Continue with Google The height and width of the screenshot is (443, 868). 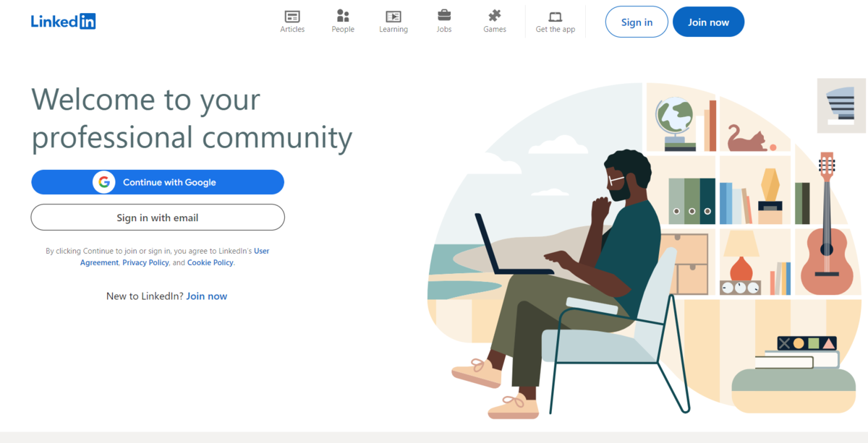(x=158, y=182)
